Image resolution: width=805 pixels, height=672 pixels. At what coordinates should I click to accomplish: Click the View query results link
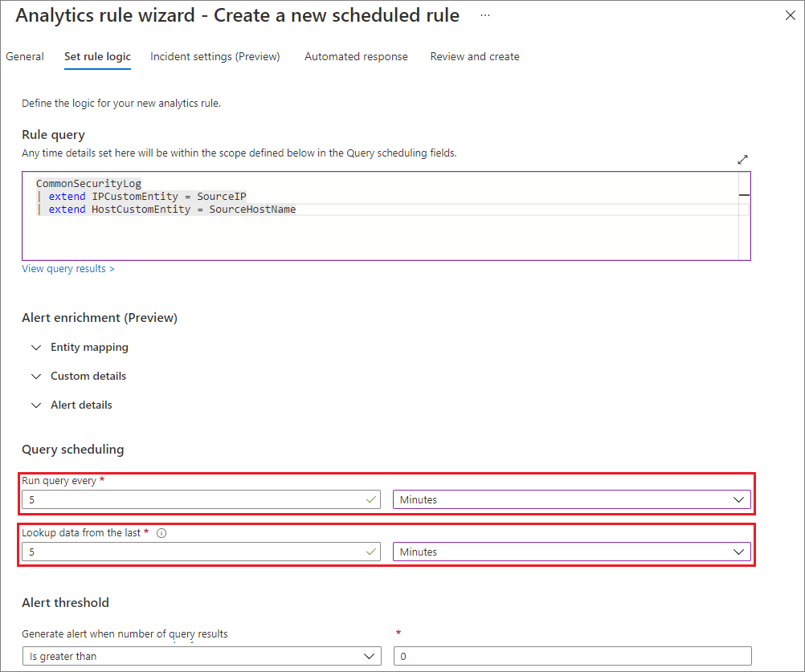coord(67,268)
